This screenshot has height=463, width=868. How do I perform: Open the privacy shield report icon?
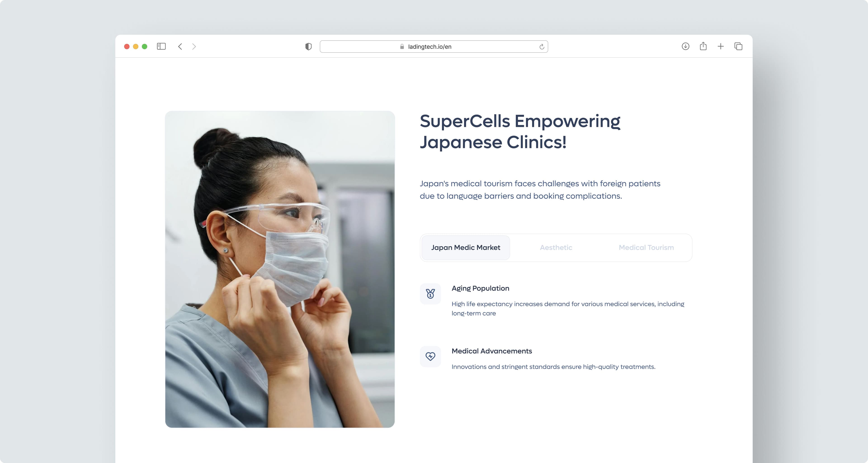point(308,47)
